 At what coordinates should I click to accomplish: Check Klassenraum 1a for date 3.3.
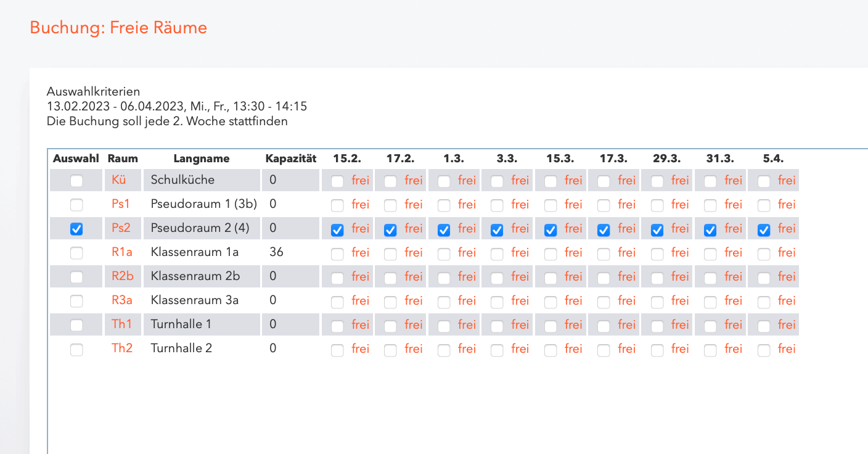tap(497, 254)
